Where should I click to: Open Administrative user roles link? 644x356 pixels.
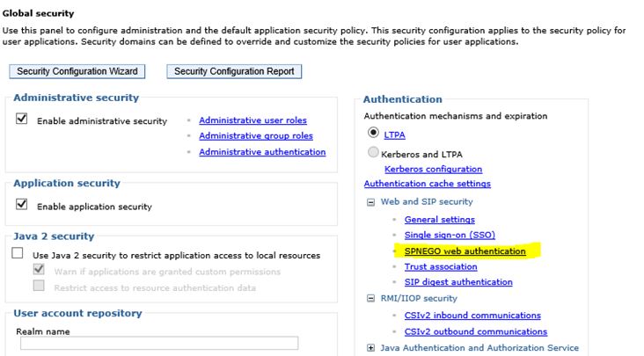(253, 120)
